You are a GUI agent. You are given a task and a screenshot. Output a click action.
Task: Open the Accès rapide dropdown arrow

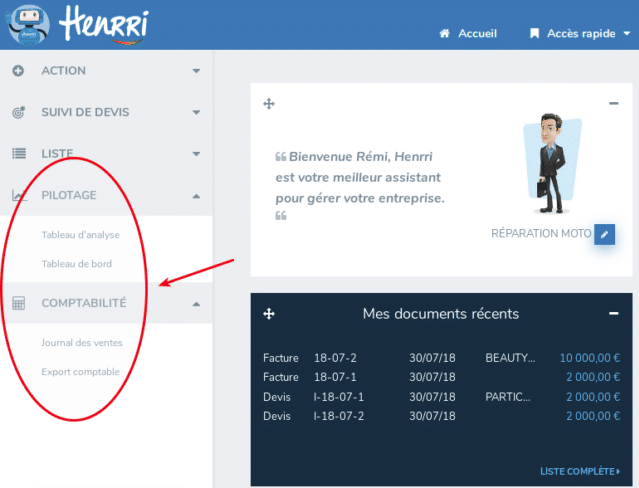click(627, 34)
